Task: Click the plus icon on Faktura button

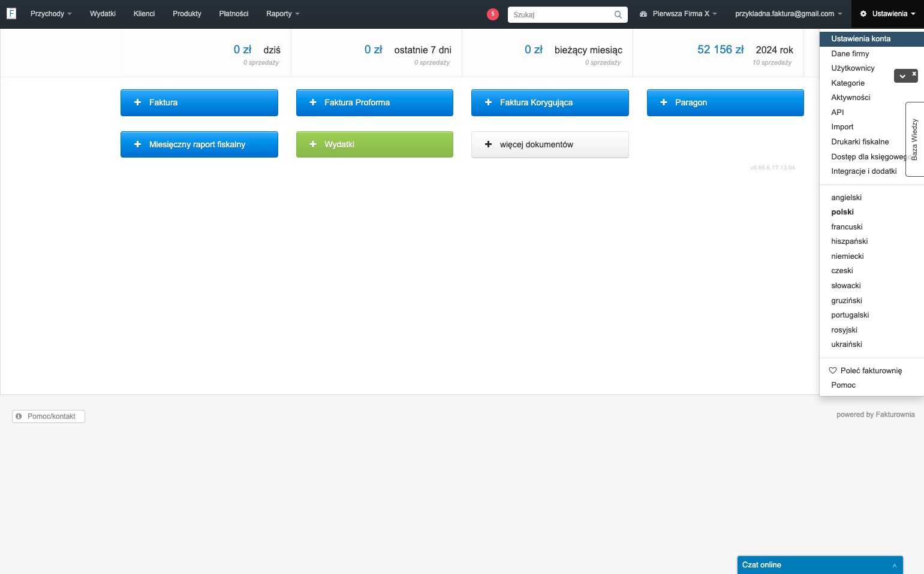Action: [x=137, y=102]
